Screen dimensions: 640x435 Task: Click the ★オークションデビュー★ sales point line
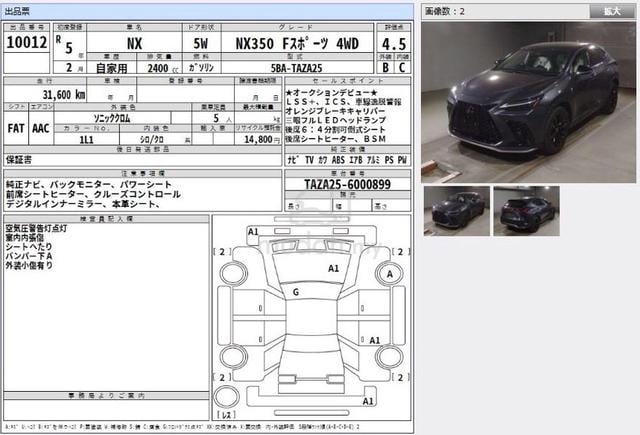(331, 93)
